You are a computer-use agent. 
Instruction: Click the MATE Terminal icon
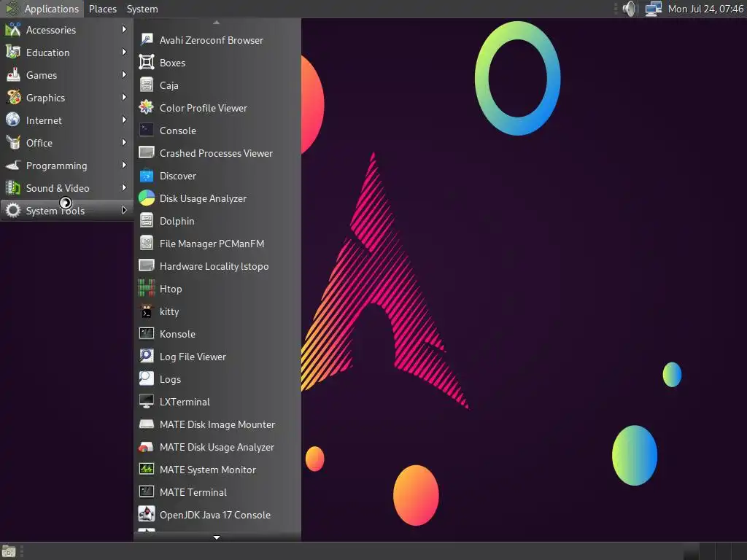pos(146,492)
